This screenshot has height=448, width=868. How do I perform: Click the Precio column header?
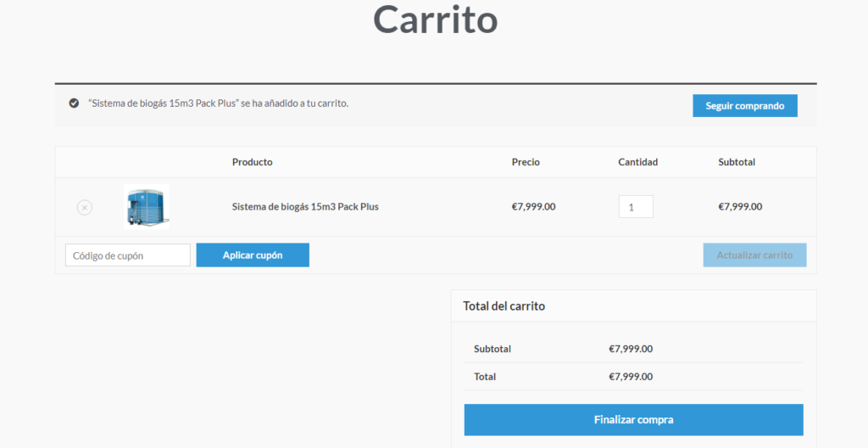(526, 162)
